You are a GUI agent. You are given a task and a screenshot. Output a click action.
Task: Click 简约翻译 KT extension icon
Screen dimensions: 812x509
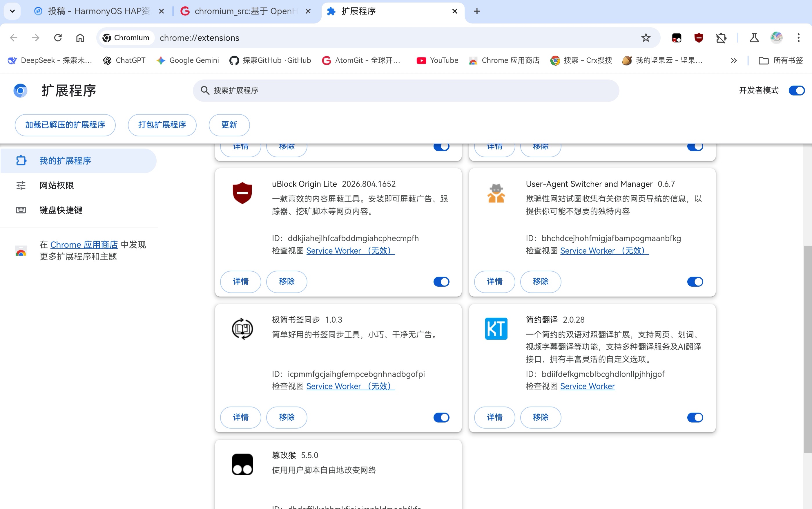pyautogui.click(x=496, y=329)
